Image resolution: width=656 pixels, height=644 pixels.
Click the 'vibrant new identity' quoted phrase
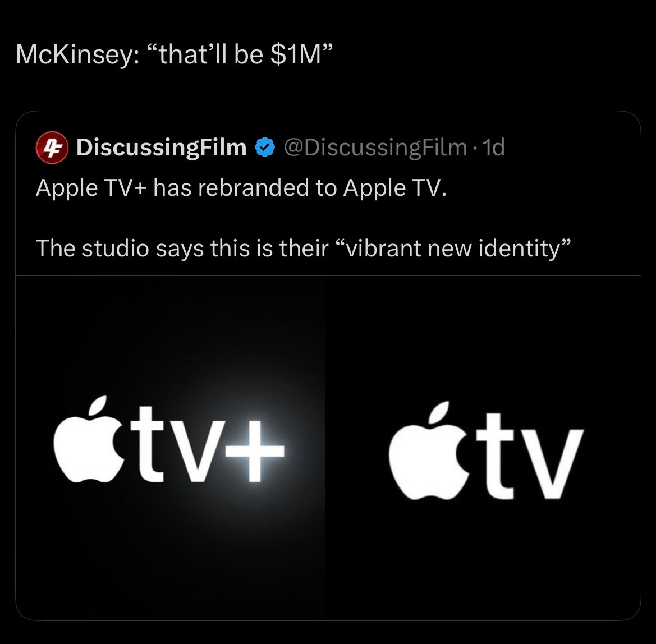pos(453,249)
